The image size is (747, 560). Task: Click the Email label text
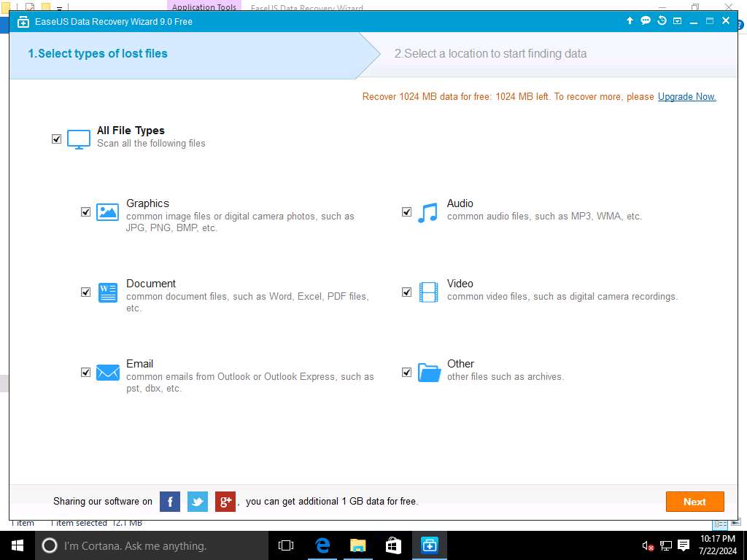coord(139,363)
